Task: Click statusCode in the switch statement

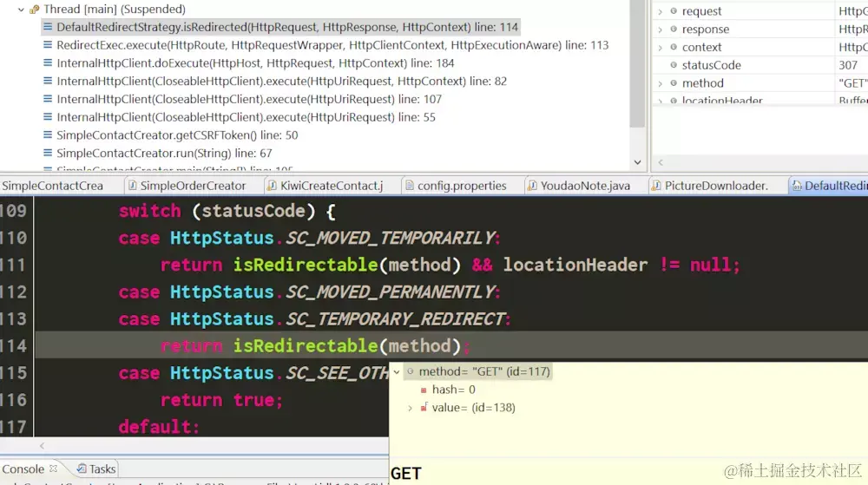Action: (253, 211)
